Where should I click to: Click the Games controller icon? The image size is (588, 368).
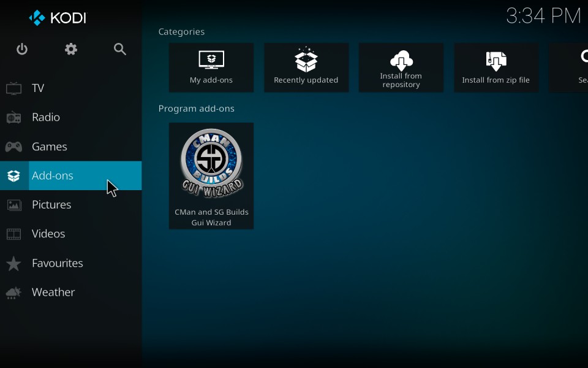[x=14, y=147]
